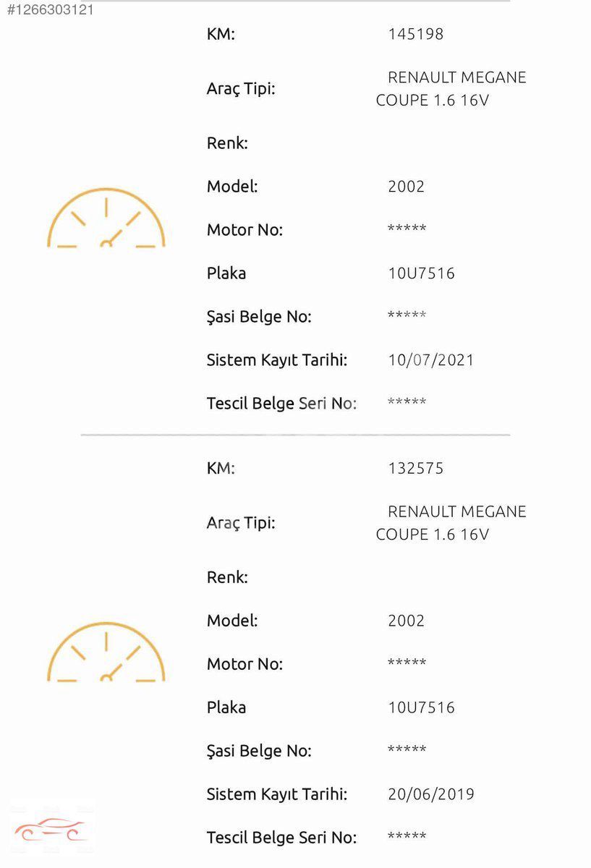Click masked Tescil Belge Seri No in the 2021 record
The width and height of the screenshot is (591, 868).
407,403
